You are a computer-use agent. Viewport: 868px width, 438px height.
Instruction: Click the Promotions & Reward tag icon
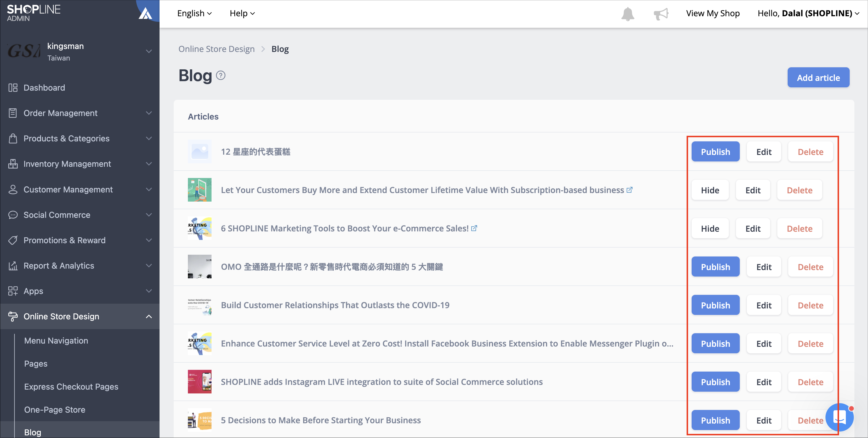click(x=13, y=240)
